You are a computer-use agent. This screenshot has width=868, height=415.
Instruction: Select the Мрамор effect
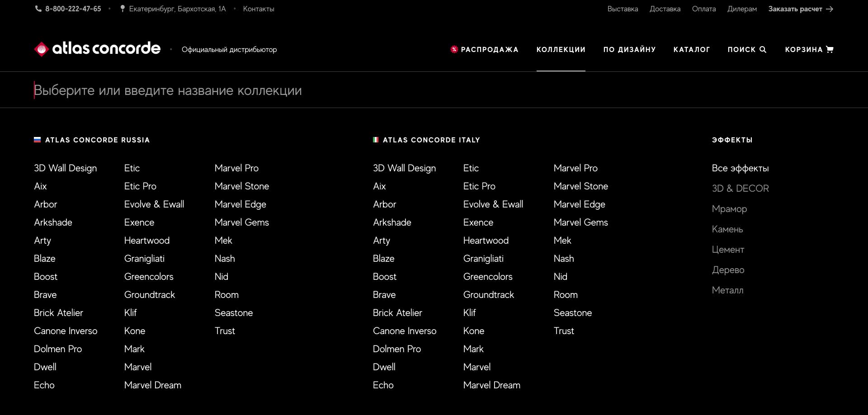tap(729, 209)
